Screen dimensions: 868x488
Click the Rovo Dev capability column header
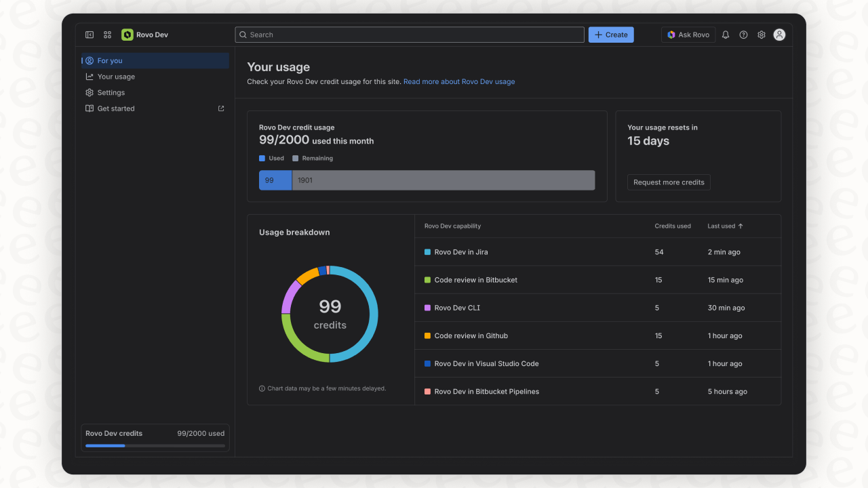(x=452, y=226)
